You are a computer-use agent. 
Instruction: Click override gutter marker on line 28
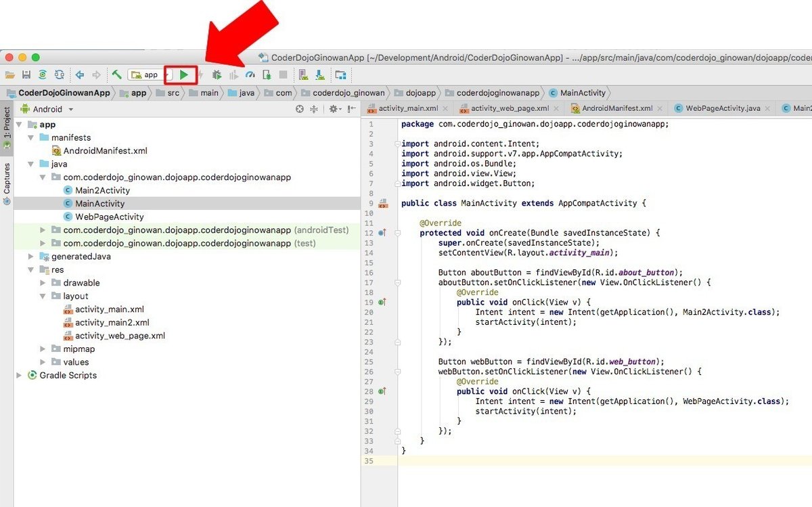pos(382,391)
